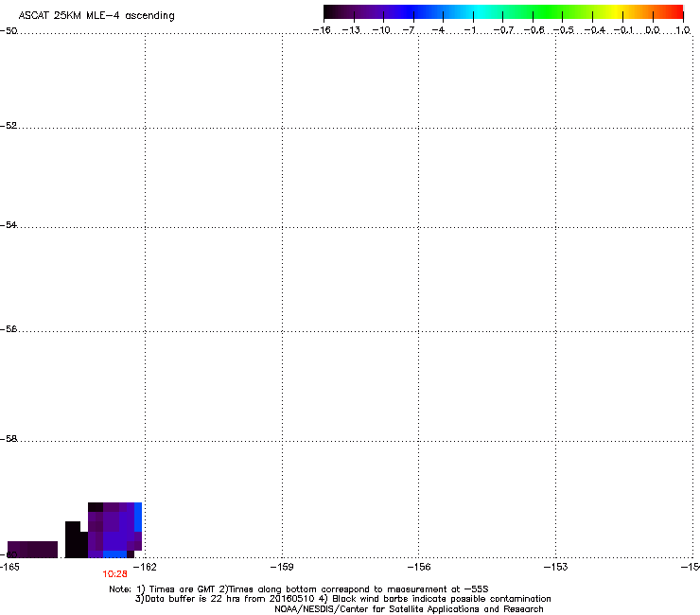Click the color bar label -4
This screenshot has height=615, width=700.
tap(438, 30)
